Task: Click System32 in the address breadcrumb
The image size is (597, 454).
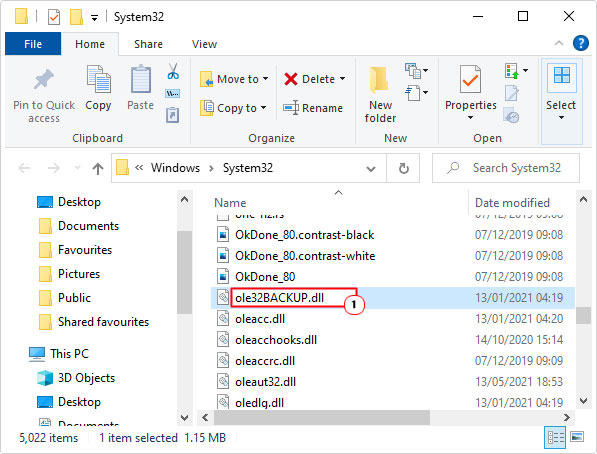Action: click(x=248, y=168)
